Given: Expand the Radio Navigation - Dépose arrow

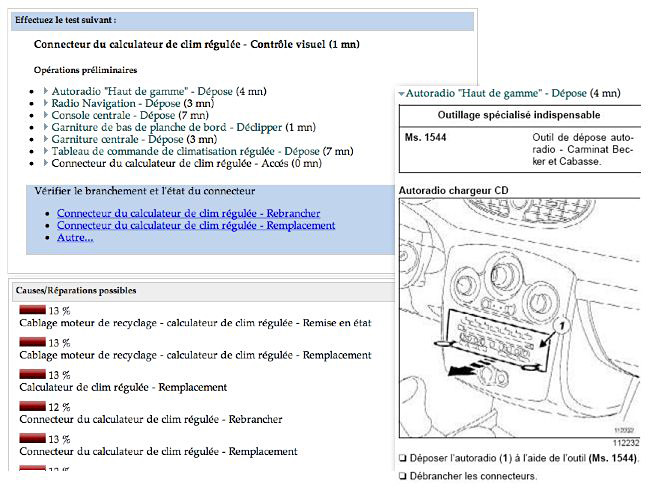Looking at the screenshot, I should (46, 103).
